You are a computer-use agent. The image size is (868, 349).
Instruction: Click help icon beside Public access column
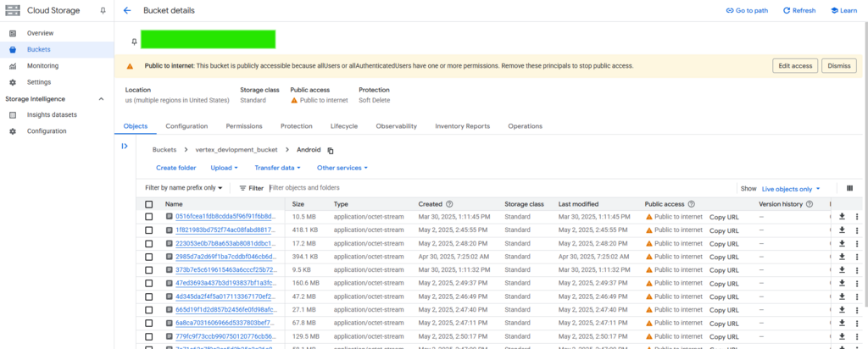point(693,204)
